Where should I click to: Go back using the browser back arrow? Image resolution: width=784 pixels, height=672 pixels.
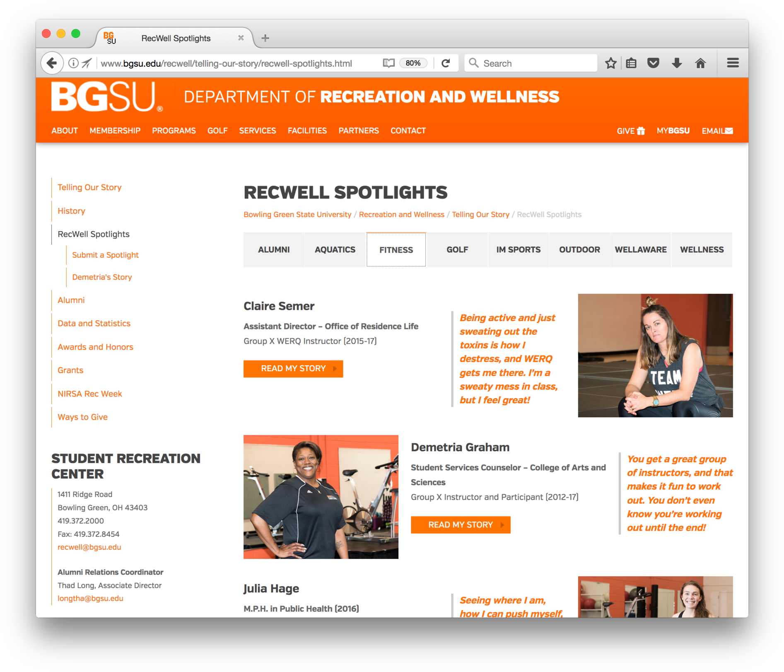(52, 63)
